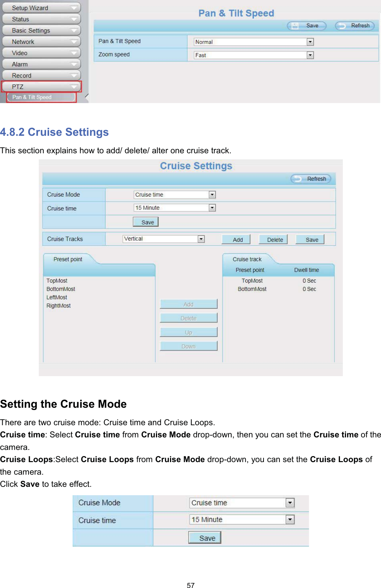The image size is (381, 588).
Task: Click the refresh arrow icon in Cruise Settings
Action: pyautogui.click(x=298, y=179)
